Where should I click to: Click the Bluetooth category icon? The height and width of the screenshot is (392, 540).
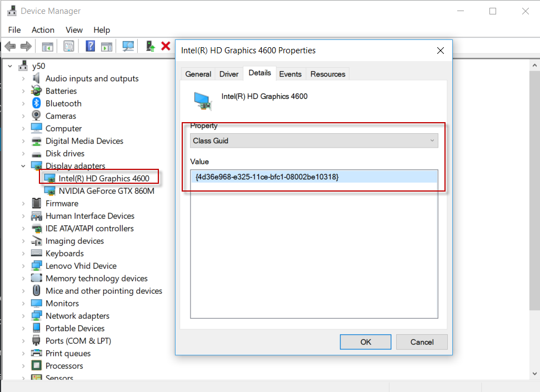pyautogui.click(x=37, y=103)
